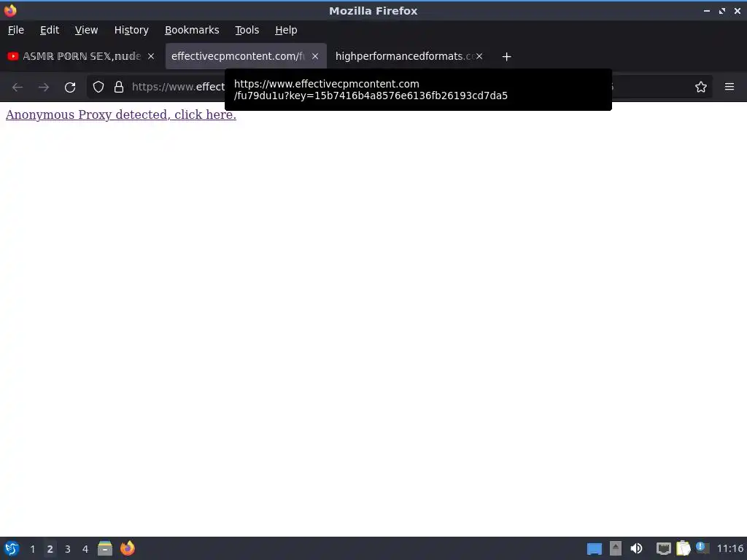Viewport: 747px width, 560px height.
Task: Click the blue desktop icon in system tray
Action: click(x=594, y=549)
